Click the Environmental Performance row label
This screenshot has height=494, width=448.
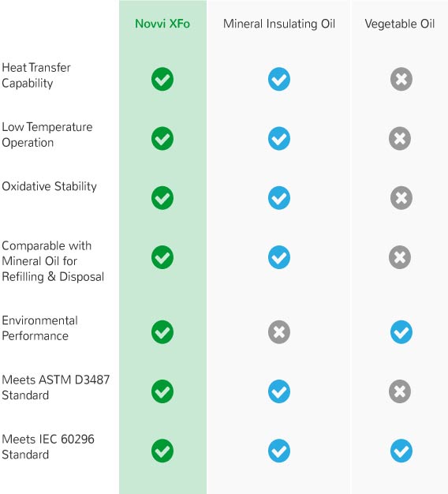coord(39,328)
